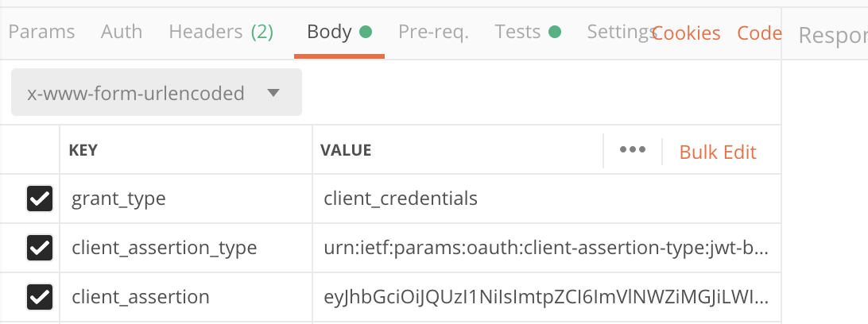Click the Bulk Edit link
Viewport: 868px width, 324px height.
[x=718, y=152]
